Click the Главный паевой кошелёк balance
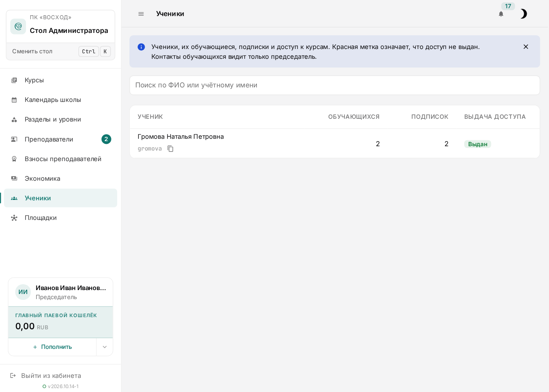Viewport: 549px width, 392px height. click(x=60, y=322)
